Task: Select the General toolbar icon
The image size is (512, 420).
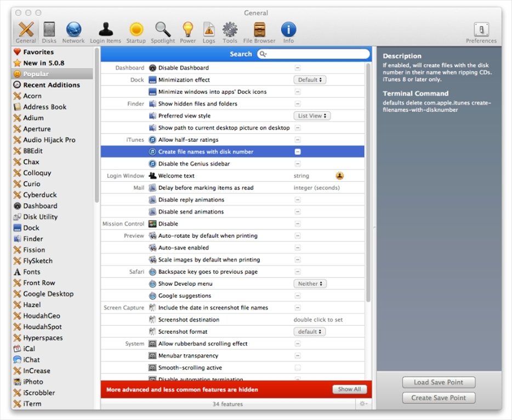Action: click(x=26, y=32)
